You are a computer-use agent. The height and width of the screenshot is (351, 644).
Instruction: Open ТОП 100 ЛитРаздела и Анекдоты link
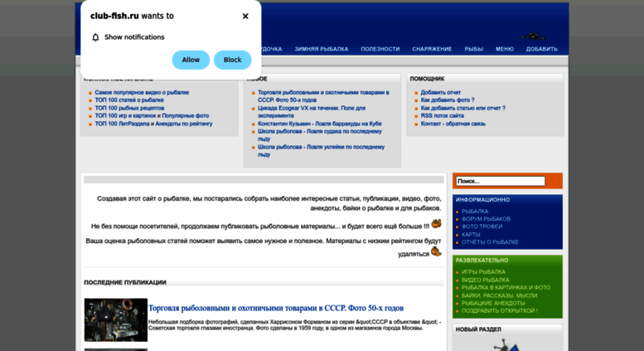153,124
